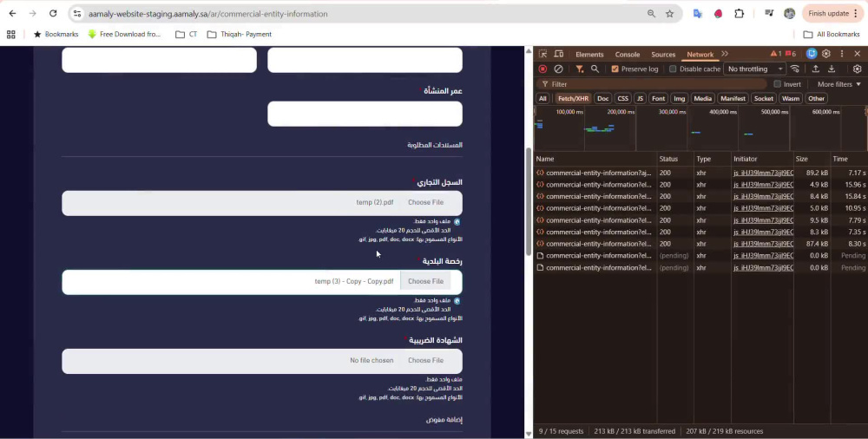Screen dimensions: 868x439
Task: Open the Chrome profile avatar
Action: (789, 14)
